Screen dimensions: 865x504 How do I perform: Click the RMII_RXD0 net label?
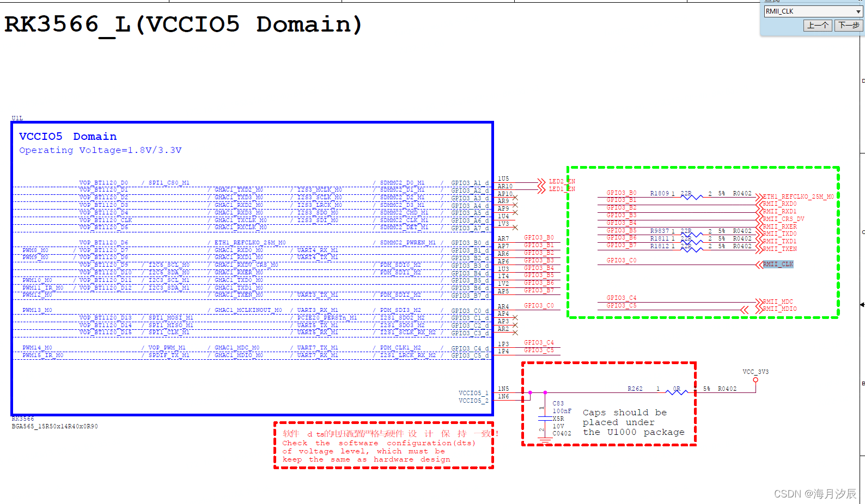(x=779, y=204)
